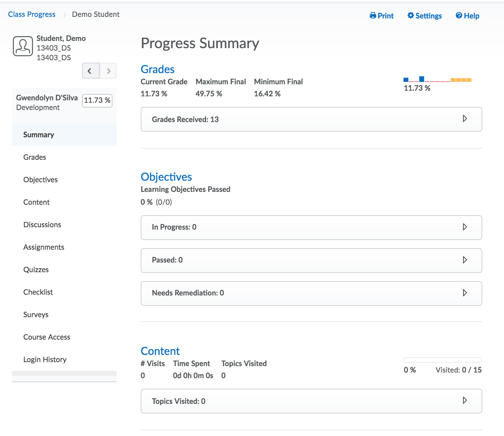504x436 pixels.
Task: Click the previous student arrow
Action: pos(90,70)
